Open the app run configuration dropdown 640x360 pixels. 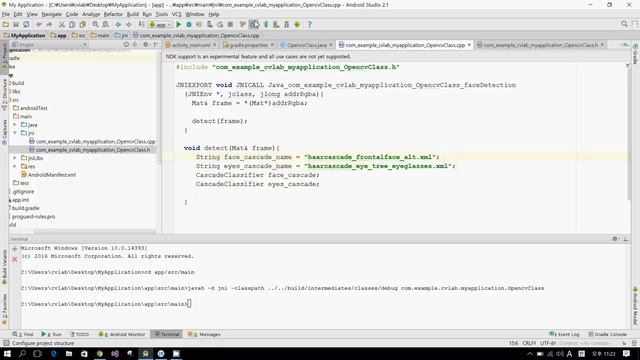[x=160, y=24]
